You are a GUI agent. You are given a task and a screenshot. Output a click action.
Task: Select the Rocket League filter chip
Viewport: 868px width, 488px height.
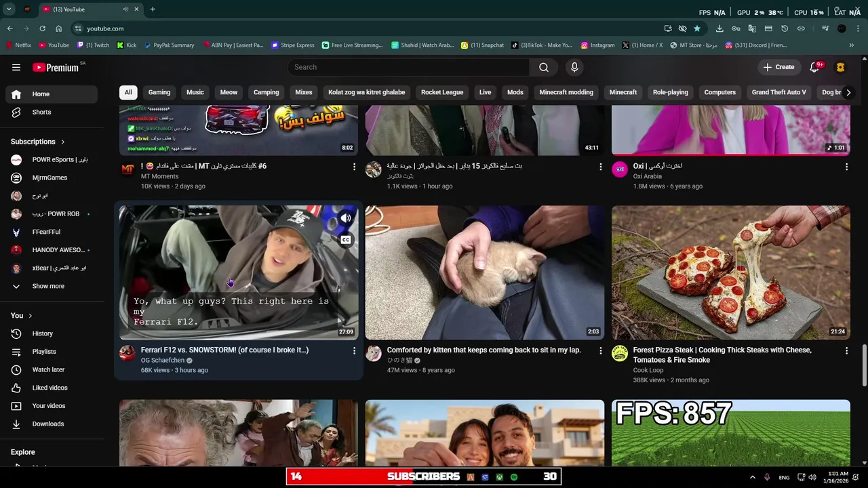[442, 92]
